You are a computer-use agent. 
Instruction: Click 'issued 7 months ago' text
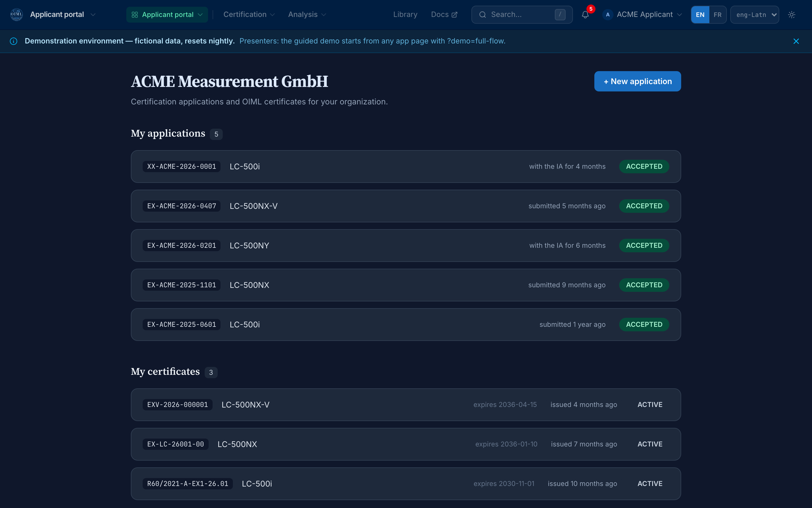pyautogui.click(x=584, y=444)
